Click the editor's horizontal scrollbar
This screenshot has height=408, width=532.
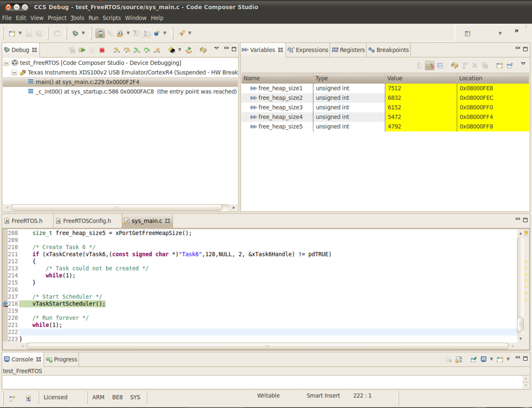point(268,346)
